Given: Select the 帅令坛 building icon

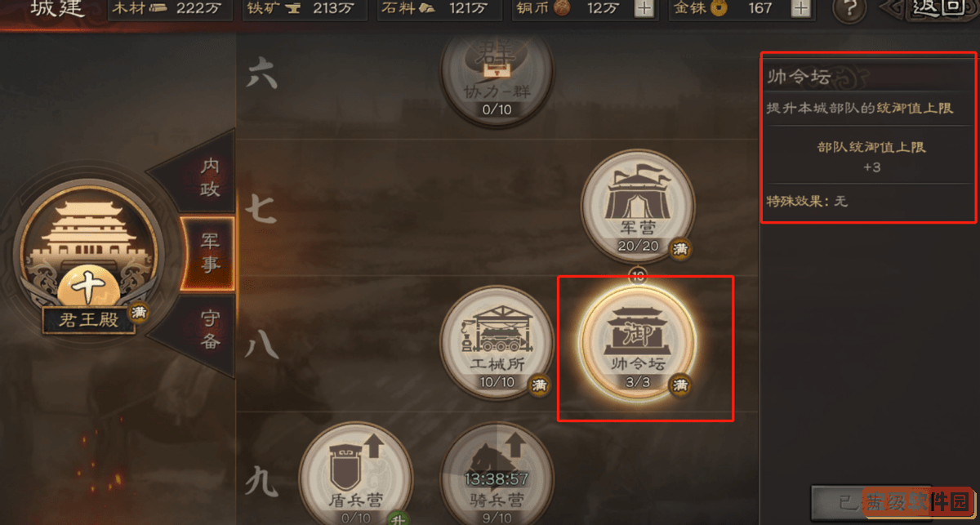Looking at the screenshot, I should point(638,346).
